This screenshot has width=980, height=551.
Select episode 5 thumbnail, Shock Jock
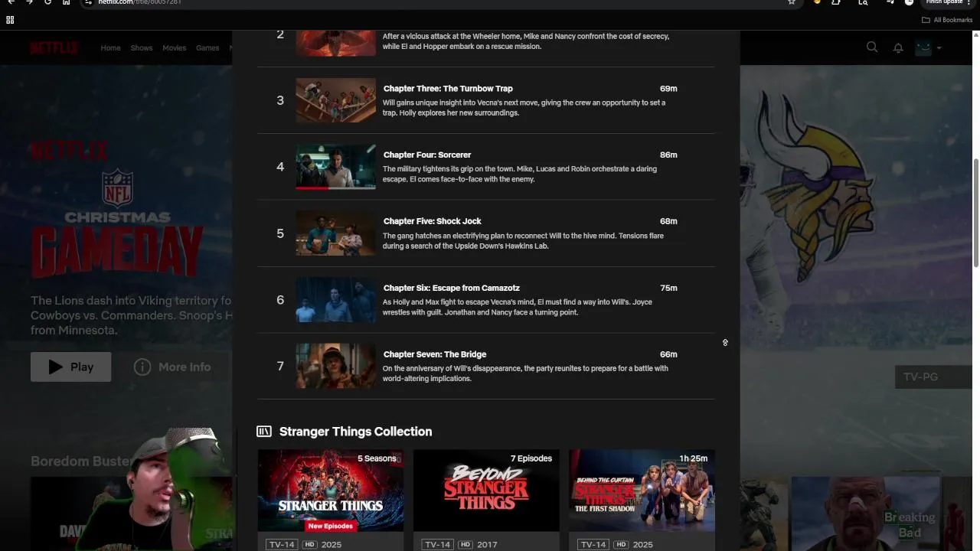click(336, 233)
